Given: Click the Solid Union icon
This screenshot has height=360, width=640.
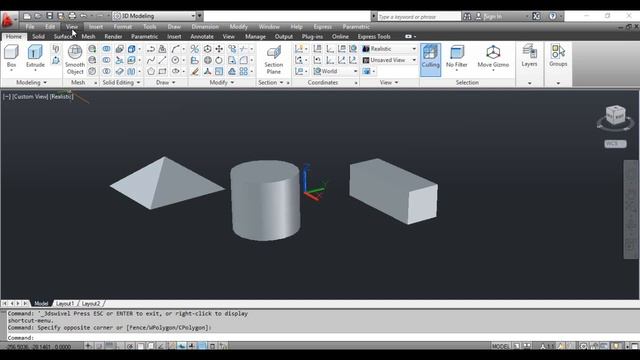Looking at the screenshot, I should pyautogui.click(x=106, y=49).
